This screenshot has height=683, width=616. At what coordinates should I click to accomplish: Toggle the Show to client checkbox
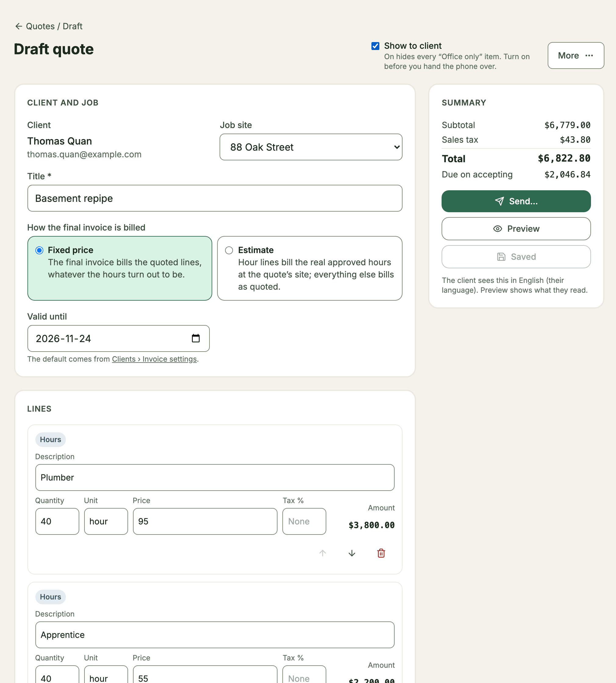coord(375,46)
